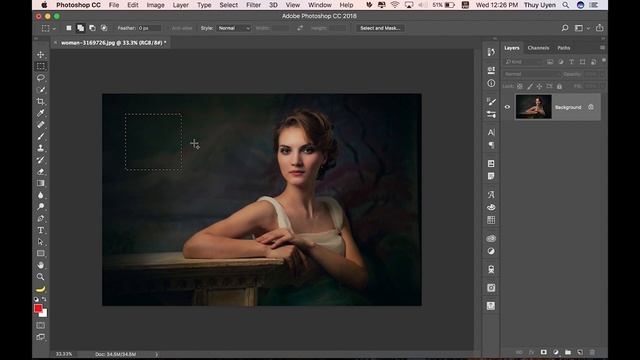The width and height of the screenshot is (640, 360).
Task: Select the Pen tool
Action: click(x=40, y=218)
